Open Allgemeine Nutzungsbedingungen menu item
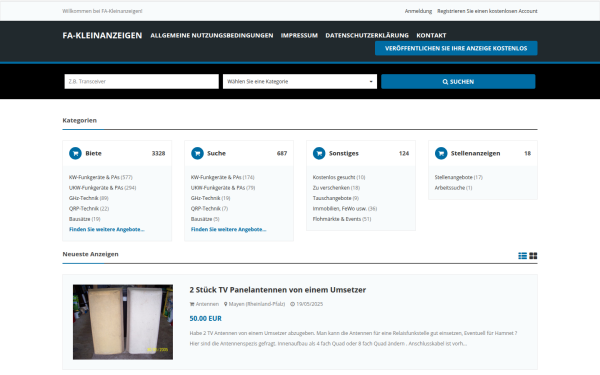Screen dimensions: 600x375 click(x=212, y=36)
